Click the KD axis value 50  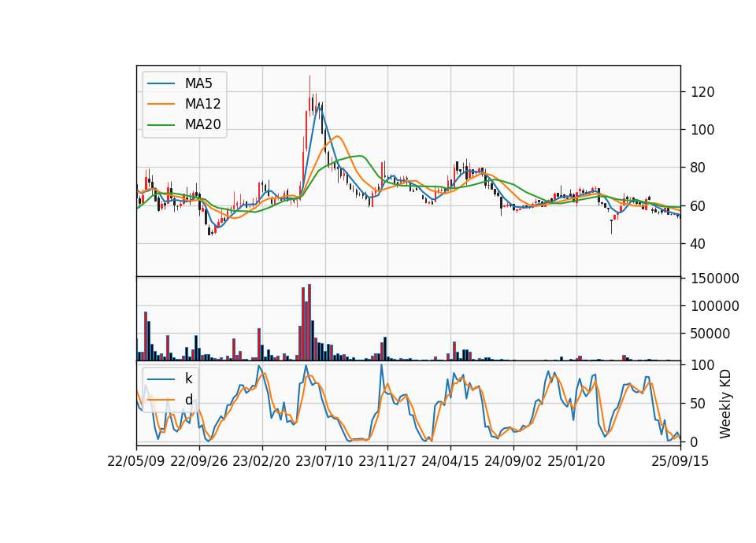(699, 403)
